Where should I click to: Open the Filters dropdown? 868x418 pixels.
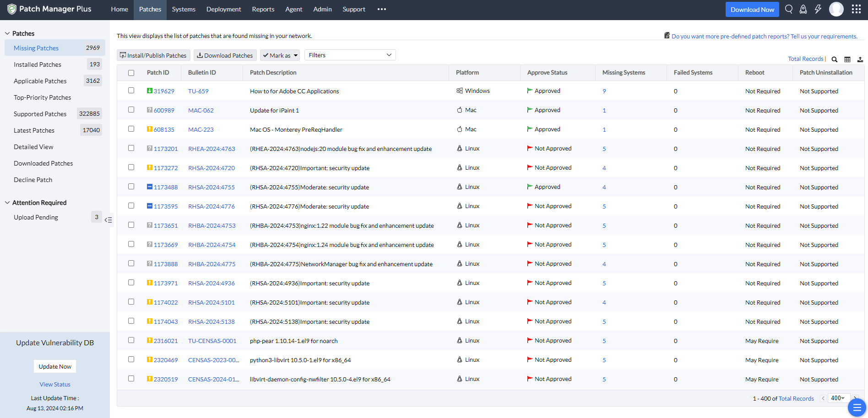click(350, 55)
